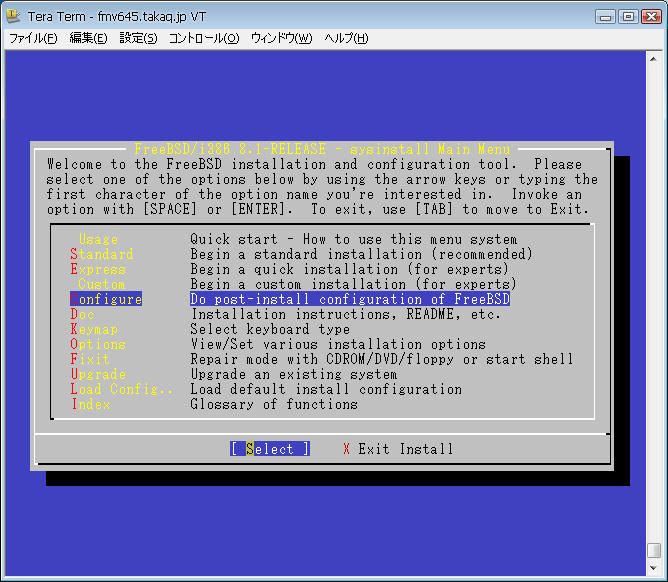Select the Keymap option
This screenshot has width=668, height=582.
click(x=94, y=330)
